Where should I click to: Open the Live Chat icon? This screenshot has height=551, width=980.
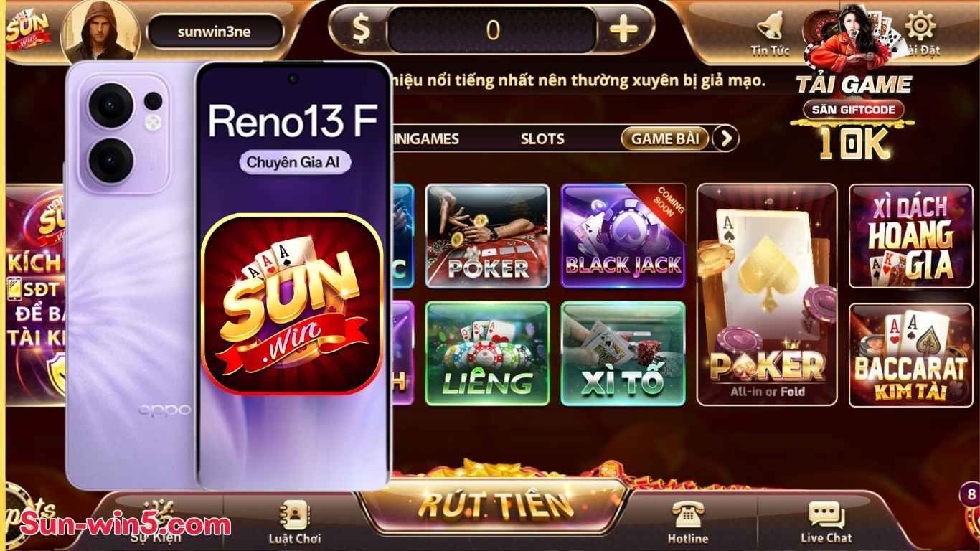(x=826, y=515)
